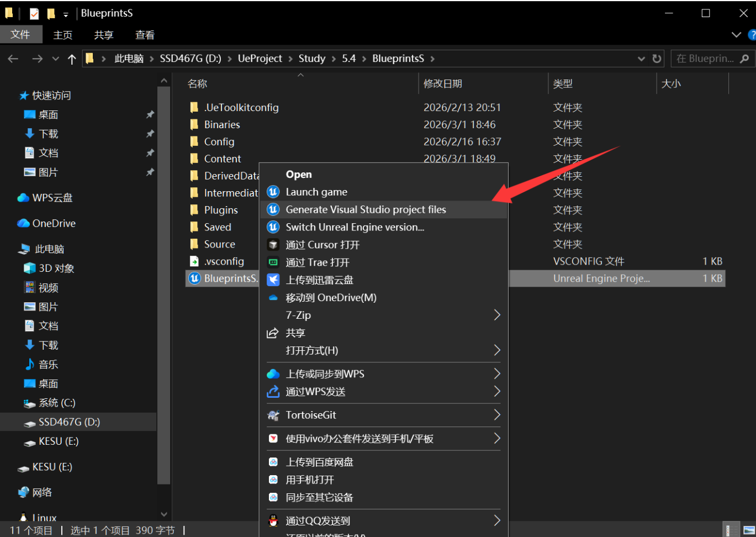Open the recent locations dropdown
Image resolution: width=756 pixels, height=537 pixels.
pos(55,59)
